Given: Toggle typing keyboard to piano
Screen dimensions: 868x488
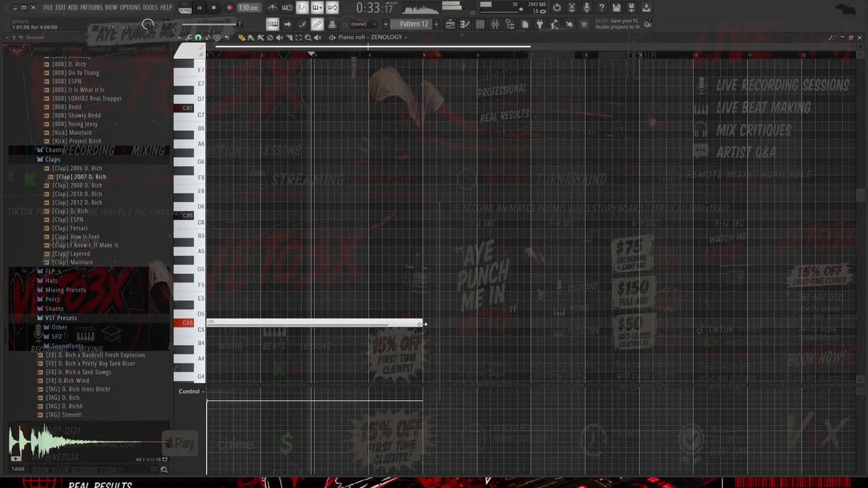Looking at the screenshot, I should point(273,24).
